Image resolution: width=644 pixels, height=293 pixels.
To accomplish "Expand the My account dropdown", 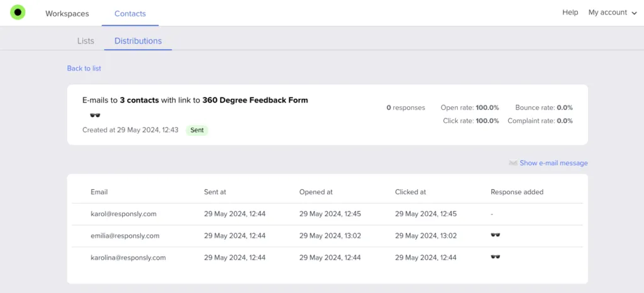I will (612, 13).
